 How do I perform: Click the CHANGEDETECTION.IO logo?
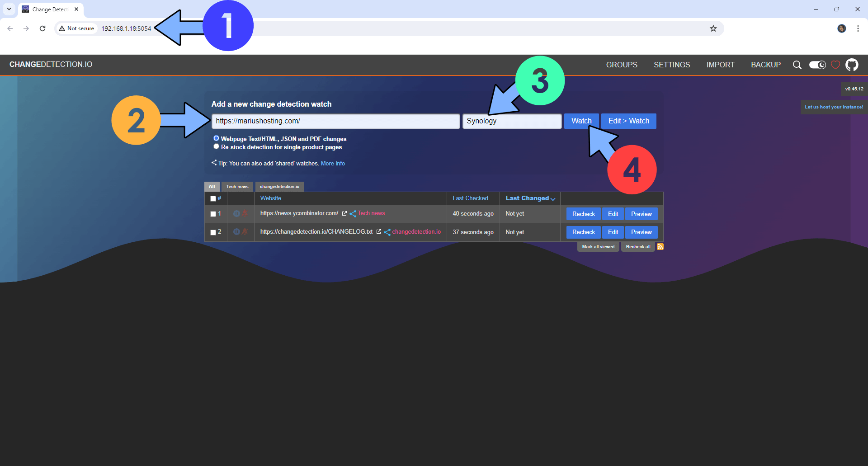51,65
